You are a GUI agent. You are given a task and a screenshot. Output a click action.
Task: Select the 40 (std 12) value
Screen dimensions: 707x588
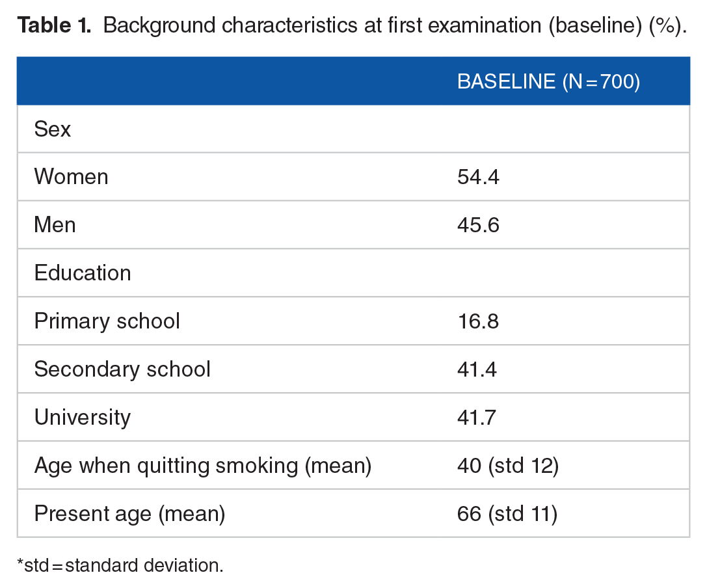coord(508,466)
